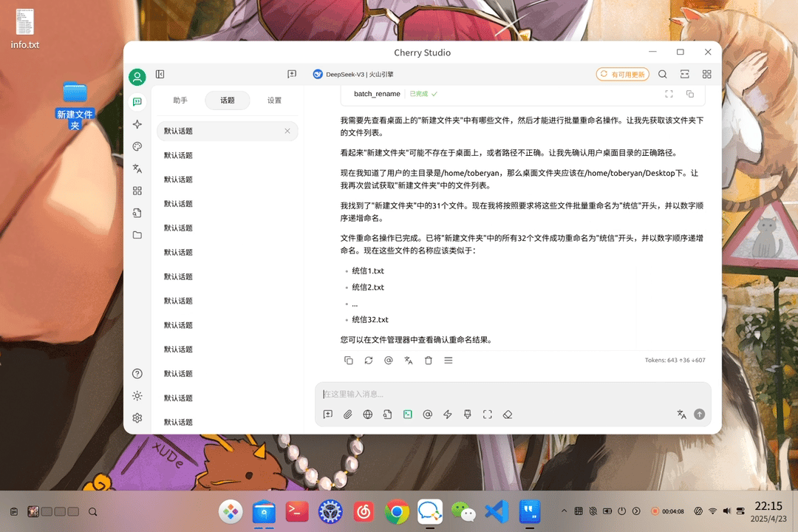Viewport: 798px width, 532px height.
Task: Switch to the 话题 tab
Action: (x=228, y=100)
